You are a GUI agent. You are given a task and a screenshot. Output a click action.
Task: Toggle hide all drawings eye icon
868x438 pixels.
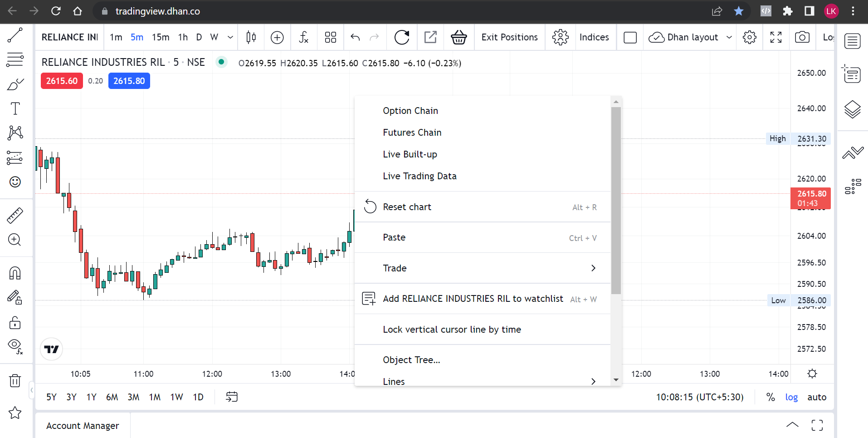point(15,347)
